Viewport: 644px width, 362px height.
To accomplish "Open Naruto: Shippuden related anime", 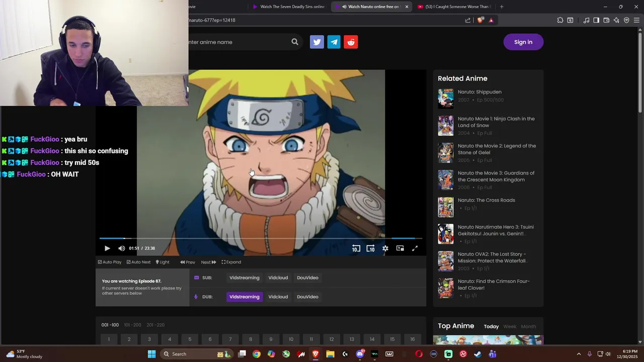I will click(479, 92).
